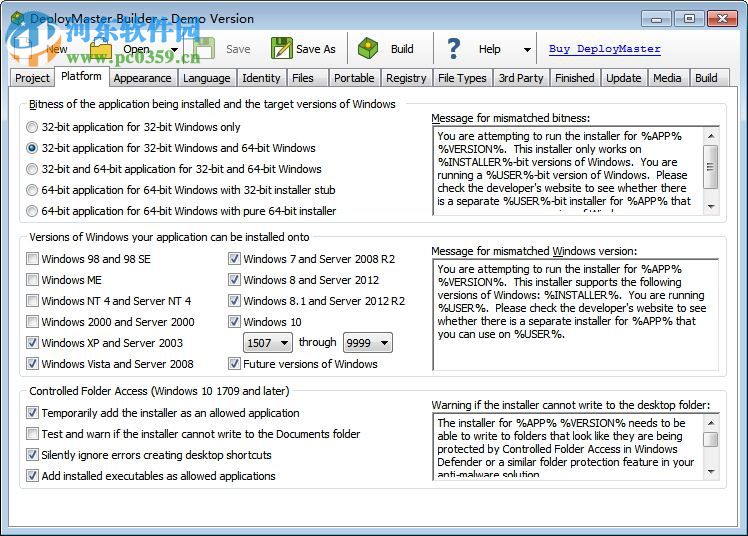Click the Save As floppy disk icon
The image size is (748, 536).
coord(281,49)
